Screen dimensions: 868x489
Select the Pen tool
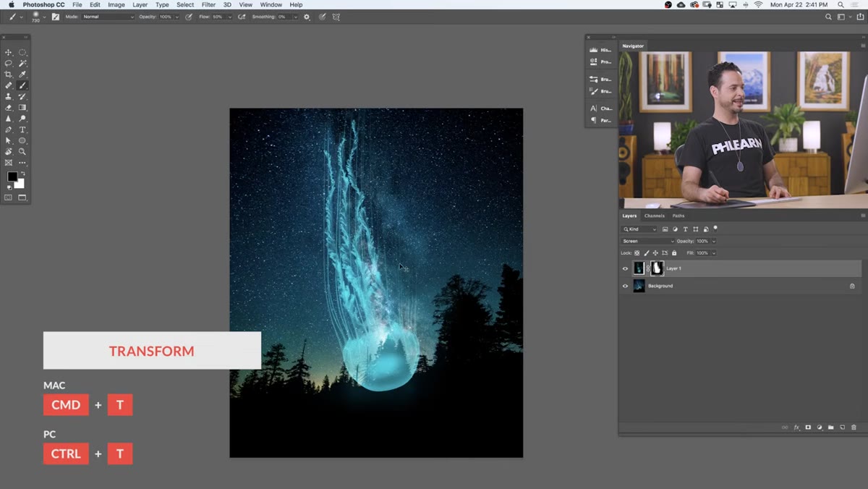click(x=9, y=129)
